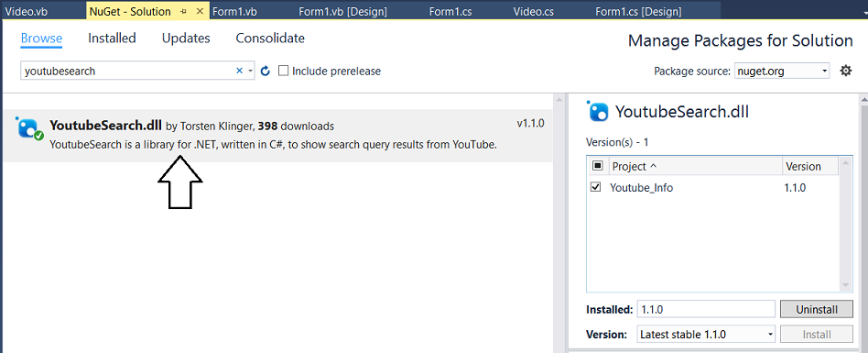Click the Install button

[x=817, y=334]
